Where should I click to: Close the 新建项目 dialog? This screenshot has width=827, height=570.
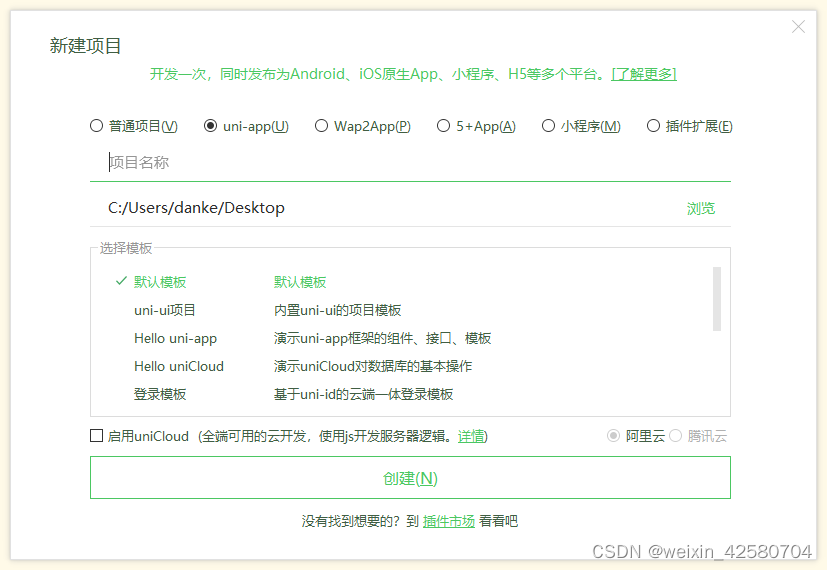[798, 26]
